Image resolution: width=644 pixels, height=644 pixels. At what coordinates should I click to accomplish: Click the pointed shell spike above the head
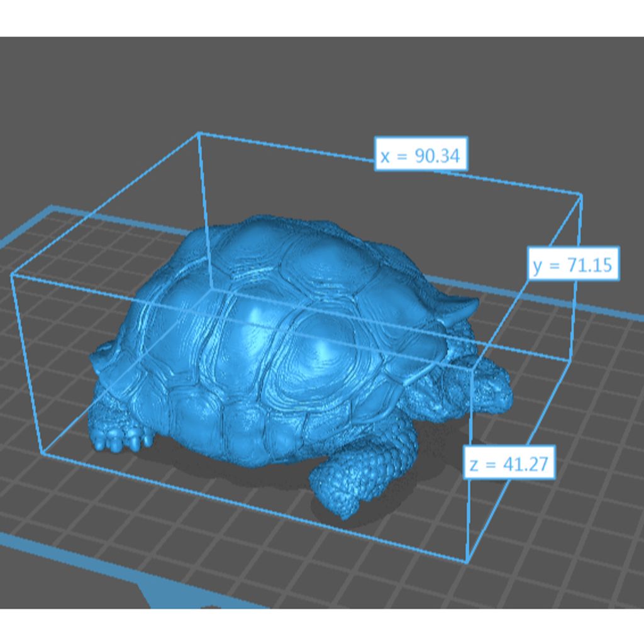(464, 308)
